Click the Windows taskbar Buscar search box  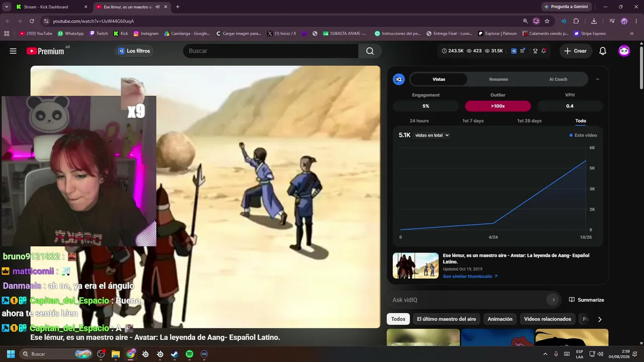pyautogui.click(x=57, y=354)
